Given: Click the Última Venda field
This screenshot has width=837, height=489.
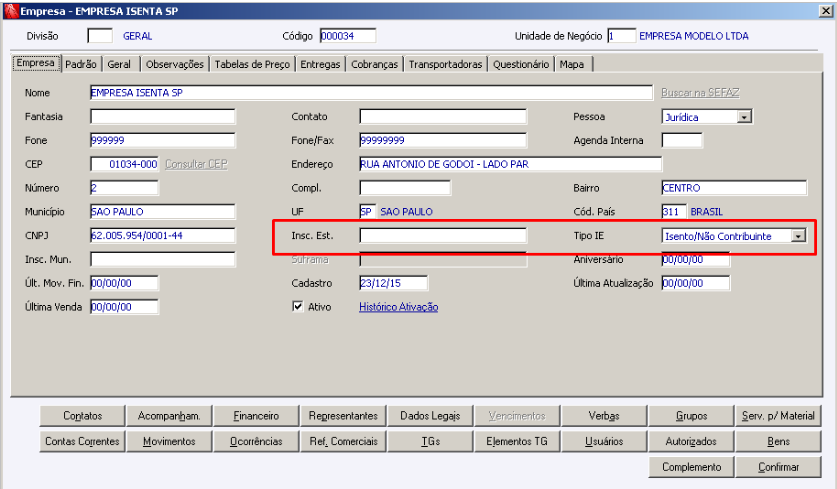Looking at the screenshot, I should [124, 307].
